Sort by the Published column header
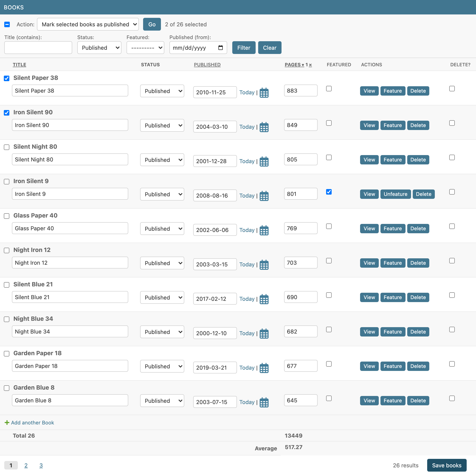 pos(207,65)
